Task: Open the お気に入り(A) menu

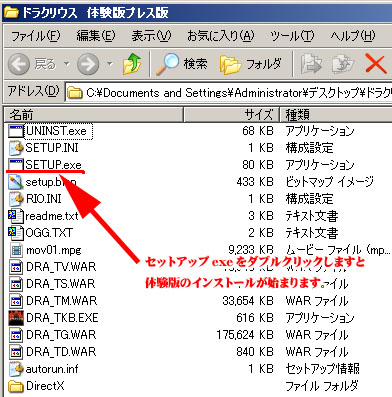Action: click(x=220, y=35)
